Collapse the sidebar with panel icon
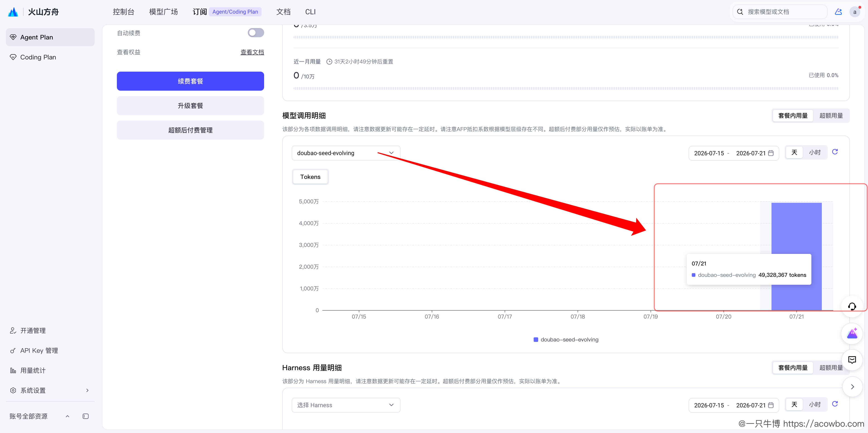Image resolution: width=868 pixels, height=433 pixels. (86, 416)
